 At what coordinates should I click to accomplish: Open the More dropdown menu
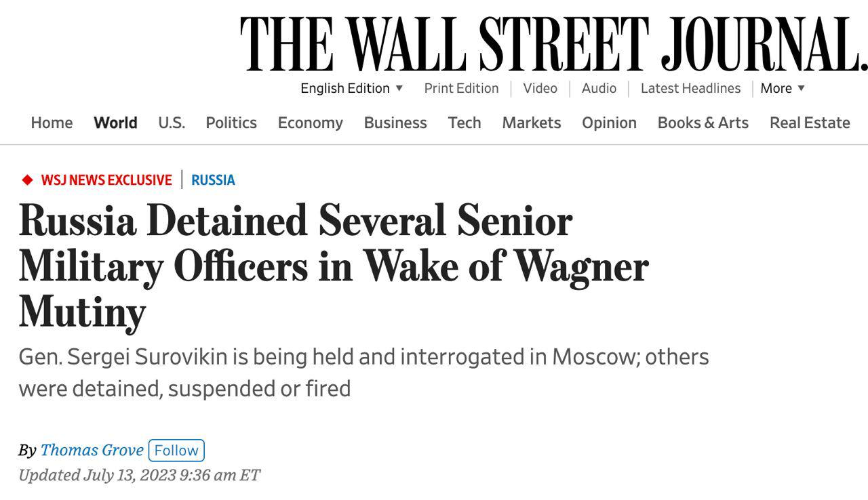[783, 88]
